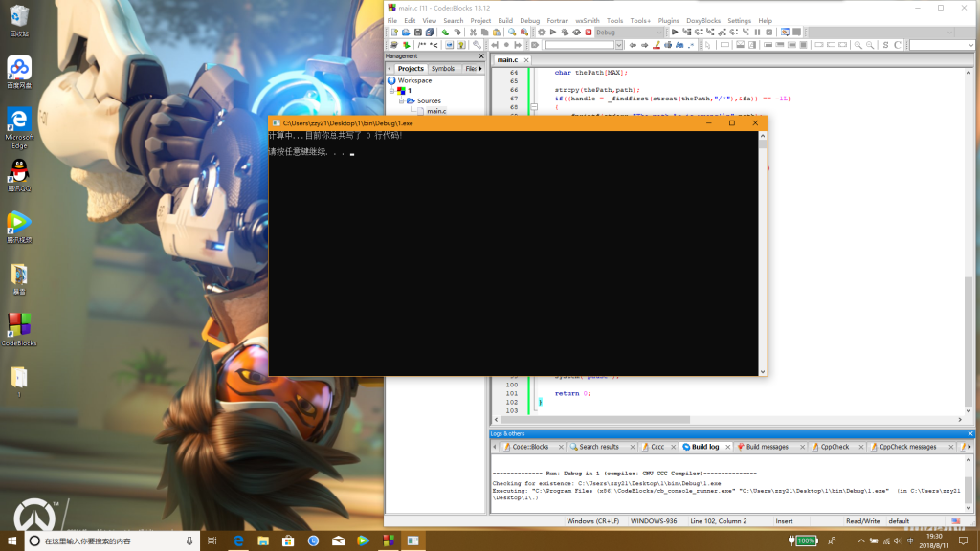This screenshot has height=551, width=980.
Task: Show previous Management tabs with left arrow
Action: point(390,69)
